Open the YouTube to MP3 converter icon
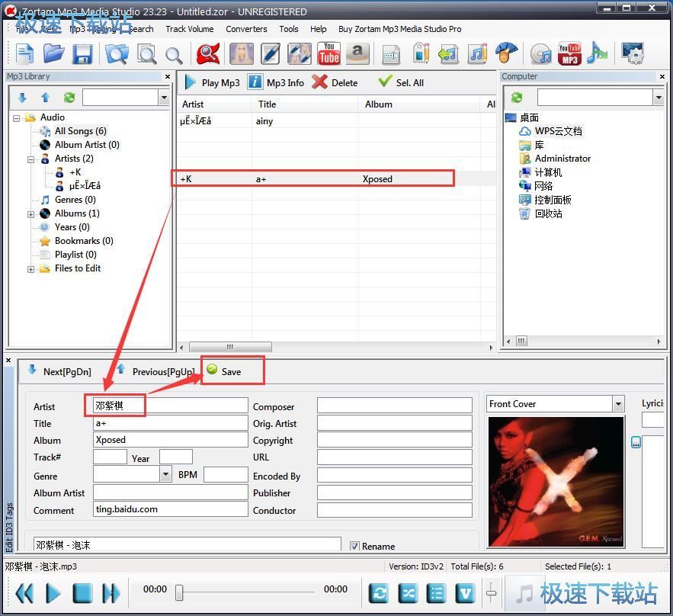The image size is (673, 616). click(x=569, y=53)
